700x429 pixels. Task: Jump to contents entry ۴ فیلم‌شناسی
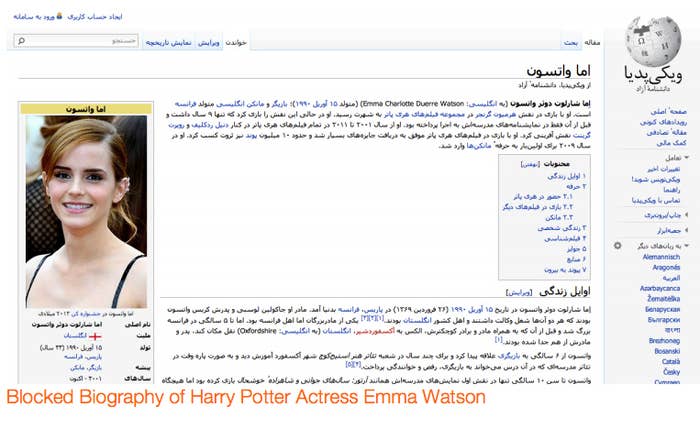(565, 238)
